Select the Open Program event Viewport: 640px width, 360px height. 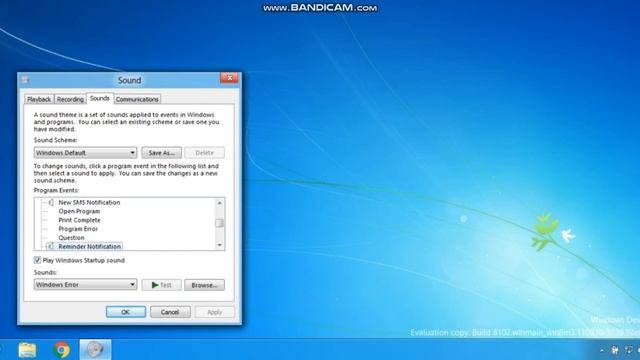pos(79,211)
